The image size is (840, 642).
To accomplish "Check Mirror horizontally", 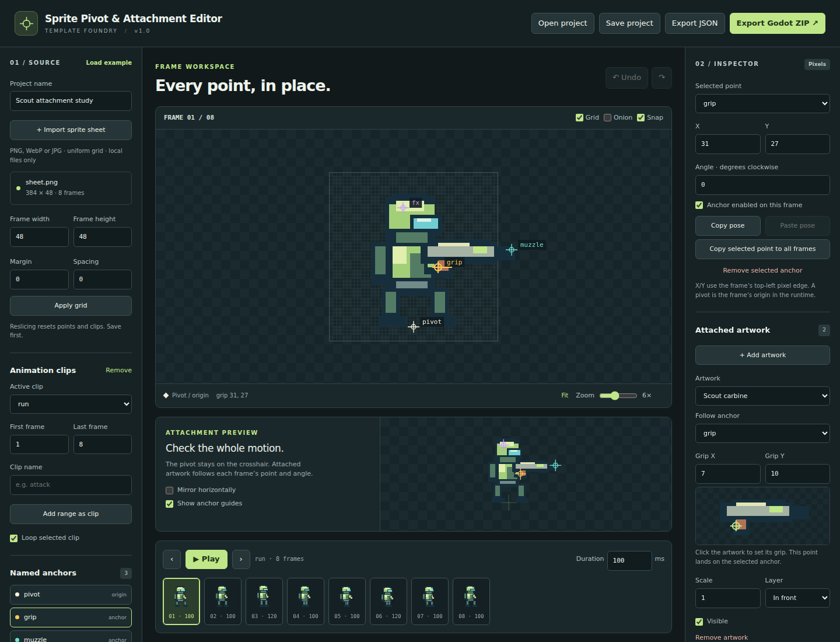I will 169,490.
